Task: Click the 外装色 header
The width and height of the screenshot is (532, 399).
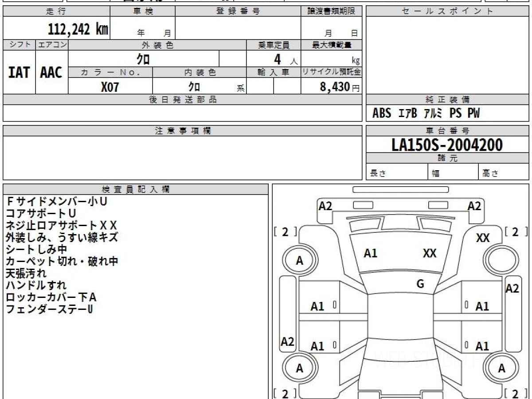Action: click(x=157, y=45)
